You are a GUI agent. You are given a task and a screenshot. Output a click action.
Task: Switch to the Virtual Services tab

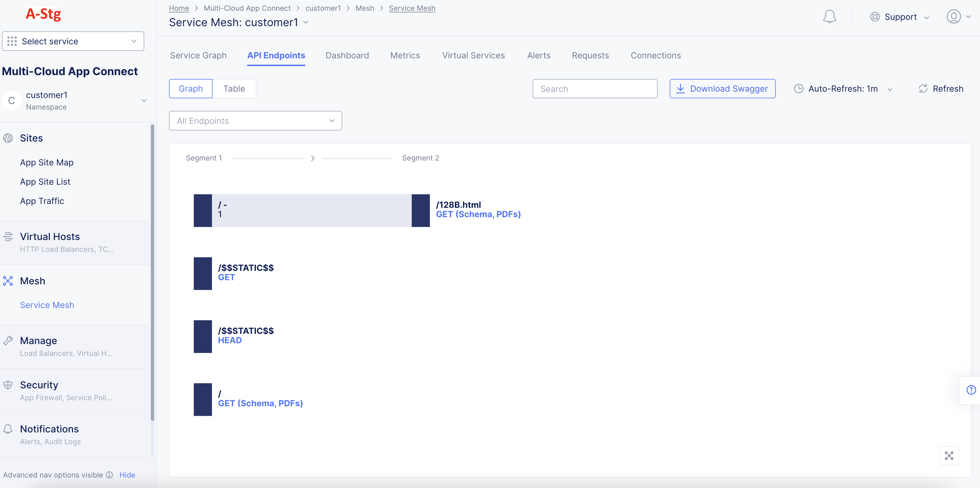pyautogui.click(x=473, y=55)
